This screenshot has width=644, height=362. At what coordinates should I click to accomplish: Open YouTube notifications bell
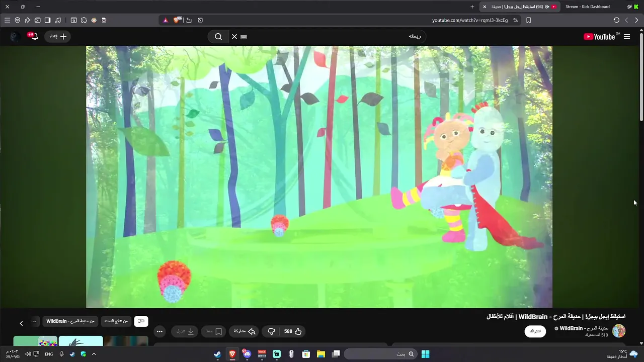pos(34,36)
